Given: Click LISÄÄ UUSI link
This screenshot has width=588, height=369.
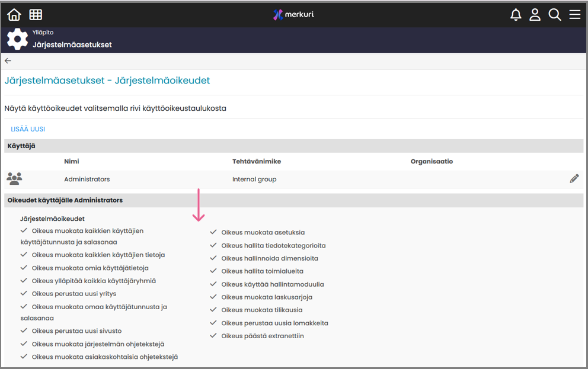Looking at the screenshot, I should [x=28, y=129].
